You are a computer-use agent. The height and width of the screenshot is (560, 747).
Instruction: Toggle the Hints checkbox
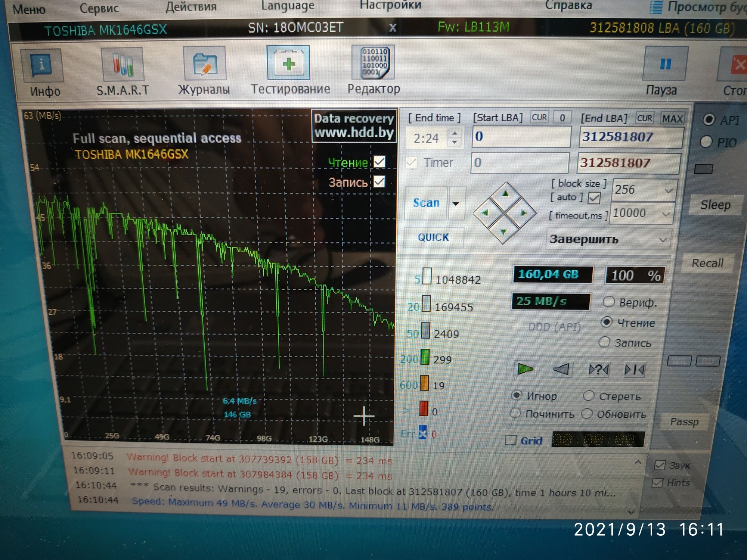point(657,482)
